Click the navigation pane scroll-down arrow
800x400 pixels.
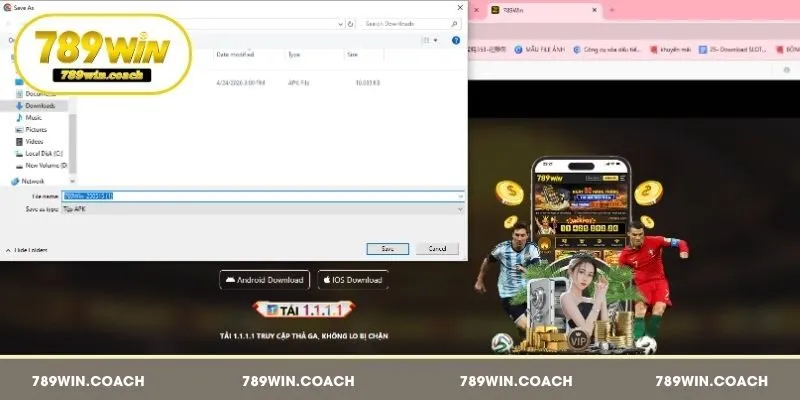tap(72, 181)
